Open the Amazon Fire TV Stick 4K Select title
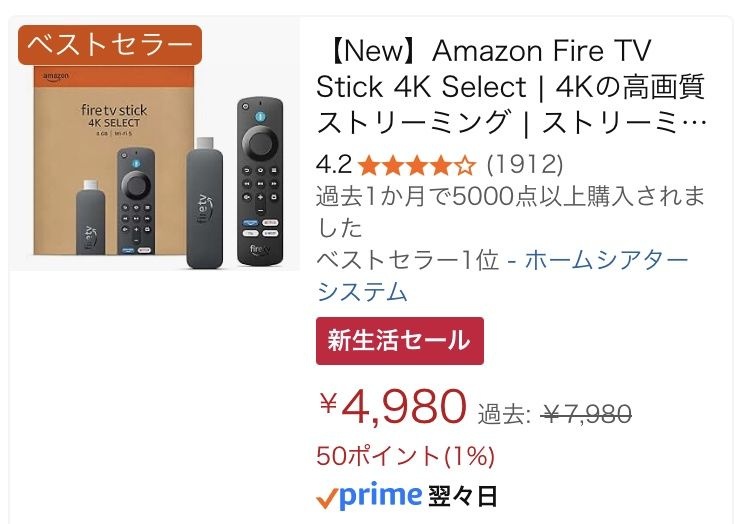Screen dimensions: 750x524 pyautogui.click(x=511, y=86)
